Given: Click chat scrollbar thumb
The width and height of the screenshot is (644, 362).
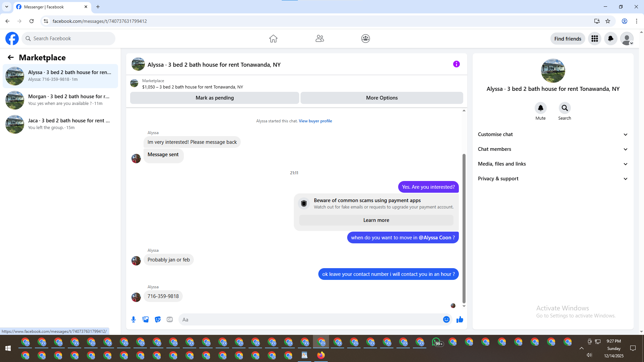Looking at the screenshot, I should click(464, 228).
